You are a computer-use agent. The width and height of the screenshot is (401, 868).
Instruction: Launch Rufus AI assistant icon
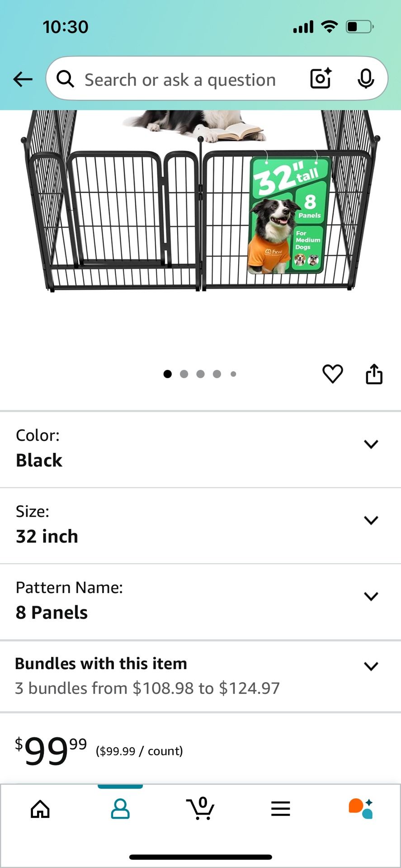click(361, 809)
